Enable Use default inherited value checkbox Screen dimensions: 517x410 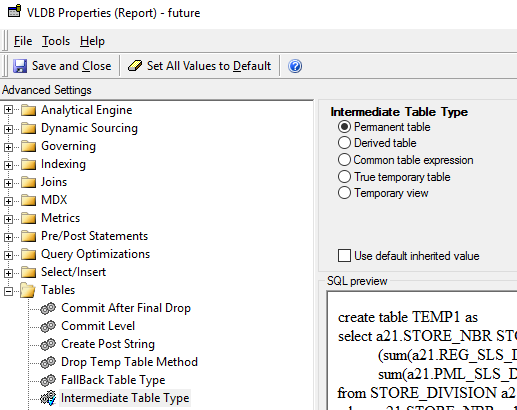(344, 256)
